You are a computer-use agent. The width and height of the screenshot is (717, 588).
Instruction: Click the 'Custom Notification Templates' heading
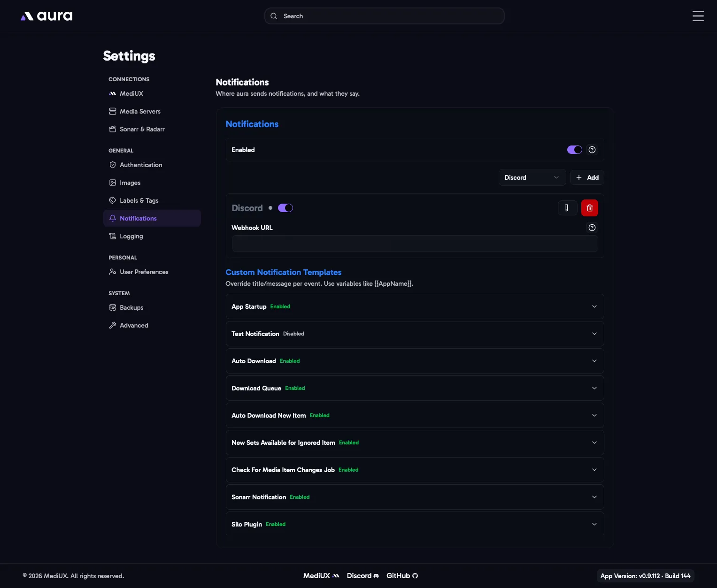click(284, 272)
